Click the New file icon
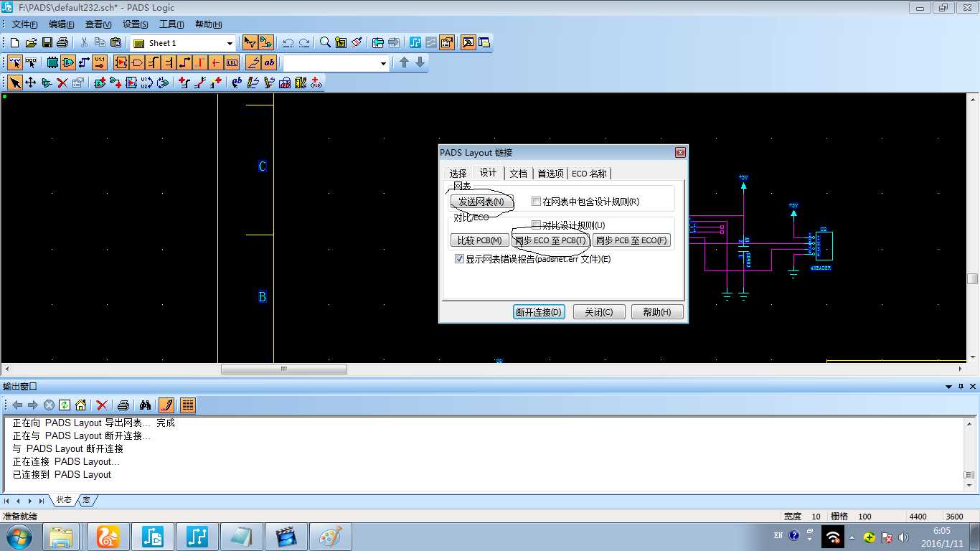 (14, 43)
